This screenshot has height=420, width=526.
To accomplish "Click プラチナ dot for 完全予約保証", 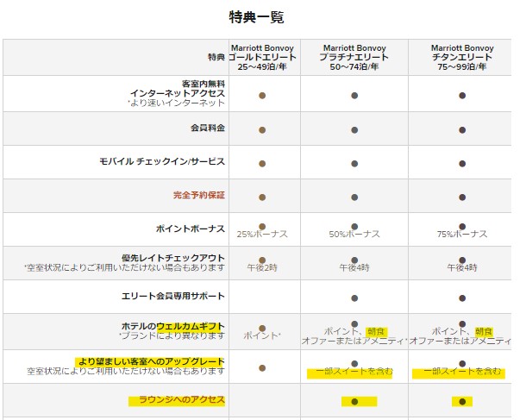I will click(354, 197).
